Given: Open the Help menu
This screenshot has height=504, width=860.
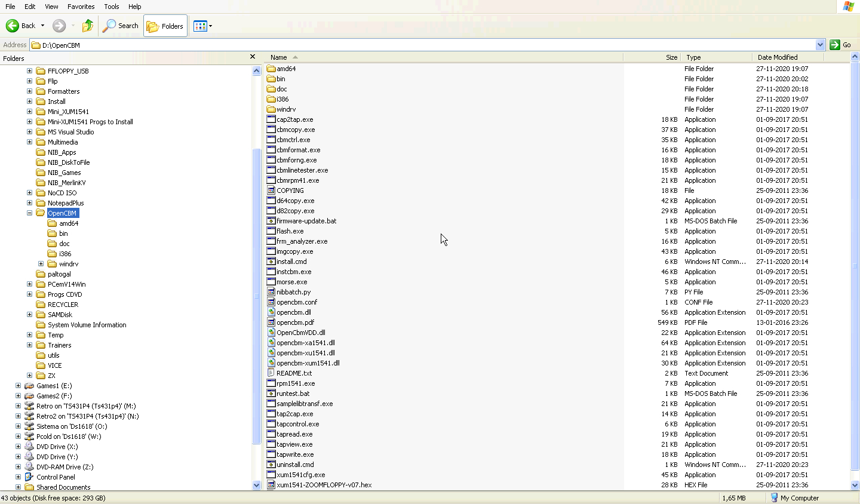Looking at the screenshot, I should click(135, 7).
